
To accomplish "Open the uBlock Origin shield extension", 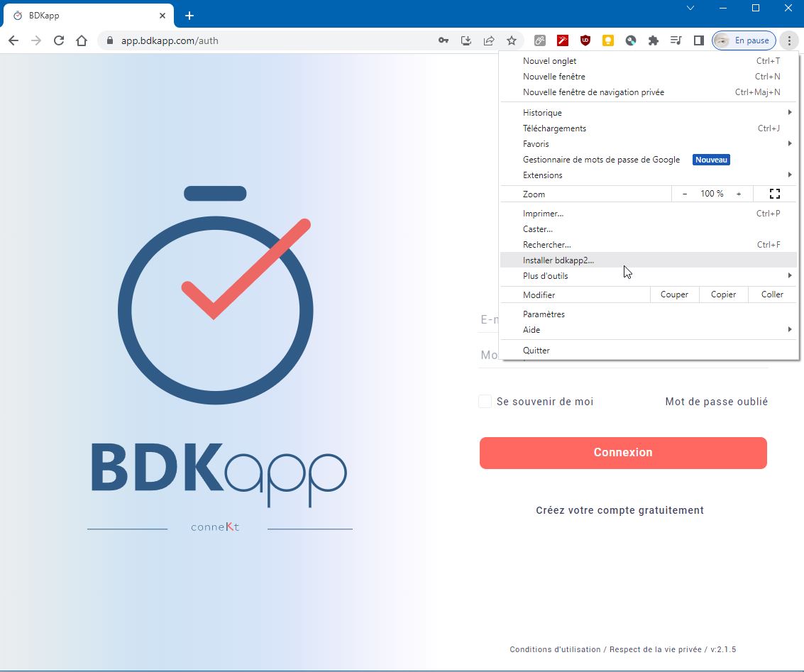I will pyautogui.click(x=585, y=40).
